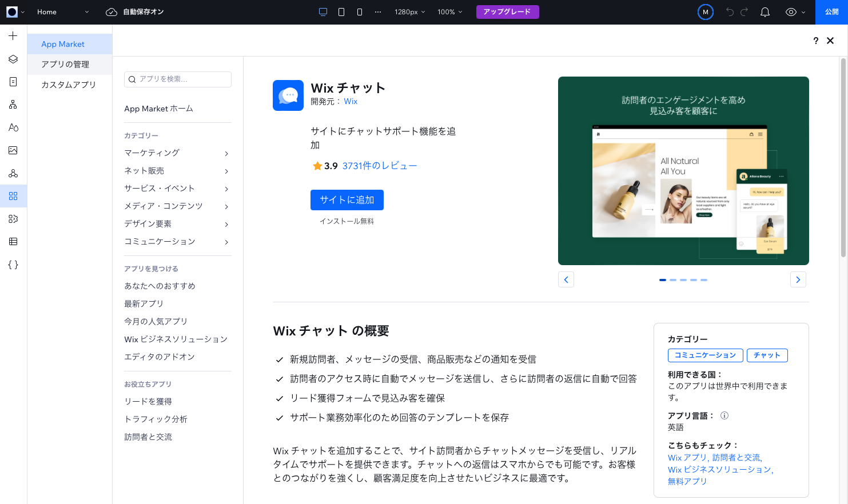Open the App Market grid icon

tap(13, 196)
